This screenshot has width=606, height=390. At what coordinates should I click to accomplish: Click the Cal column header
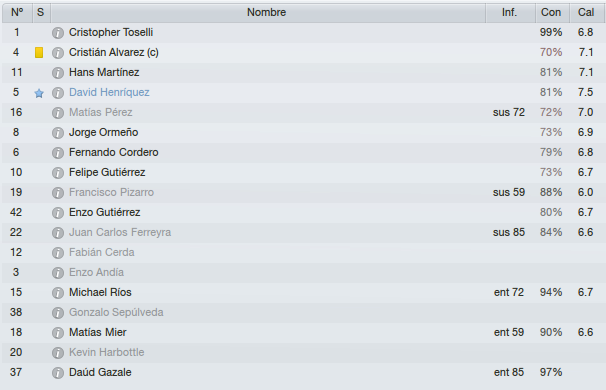587,13
